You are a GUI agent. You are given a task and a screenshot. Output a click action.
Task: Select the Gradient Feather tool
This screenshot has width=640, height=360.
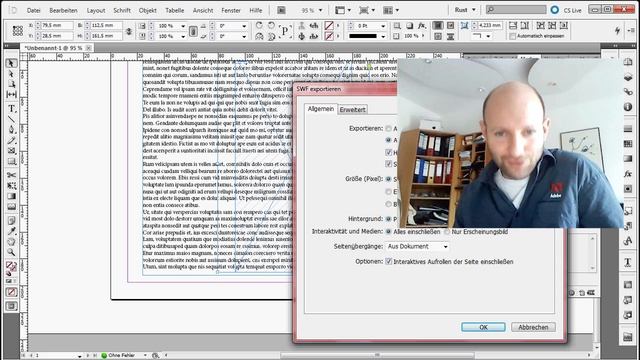point(11,207)
